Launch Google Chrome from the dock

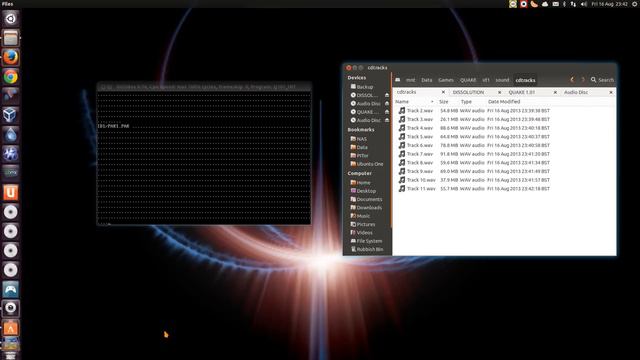[11, 77]
